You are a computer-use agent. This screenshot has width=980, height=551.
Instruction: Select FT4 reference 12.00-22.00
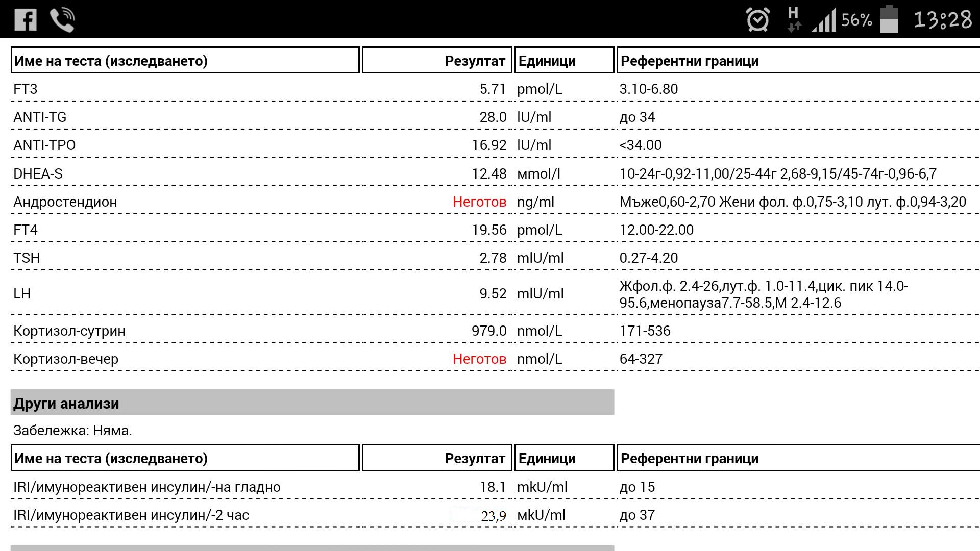click(656, 230)
